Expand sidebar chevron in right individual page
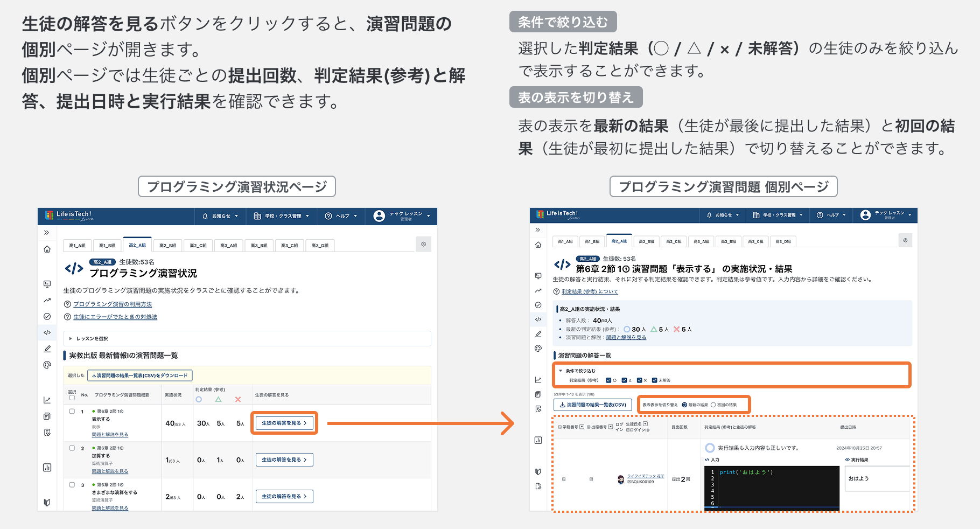980x529 pixels. pyautogui.click(x=537, y=230)
